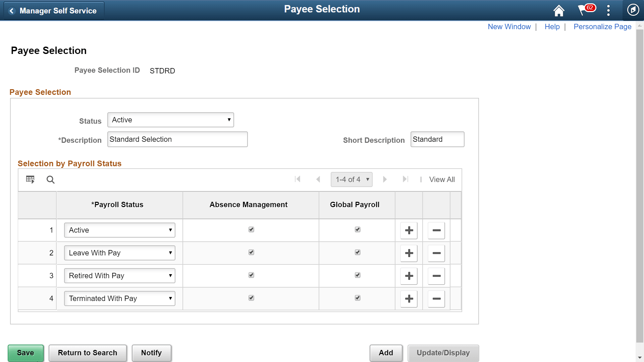Open the Manager Self Service menu
This screenshot has width=644, height=362.
[x=58, y=10]
